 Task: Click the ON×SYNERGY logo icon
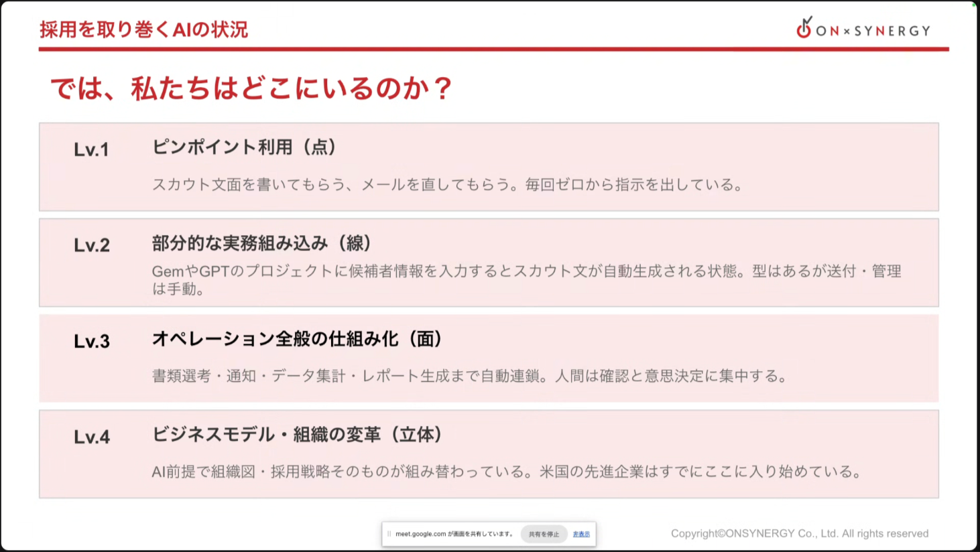pos(804,27)
